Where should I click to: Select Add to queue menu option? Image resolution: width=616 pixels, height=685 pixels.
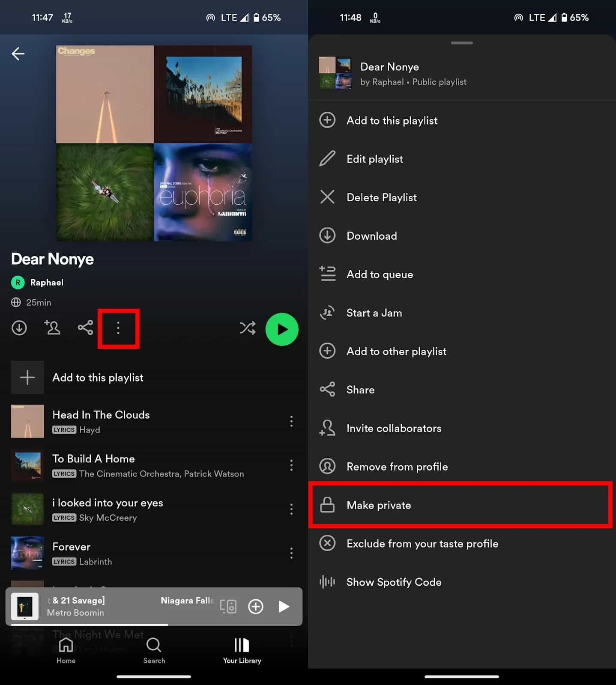coord(462,274)
